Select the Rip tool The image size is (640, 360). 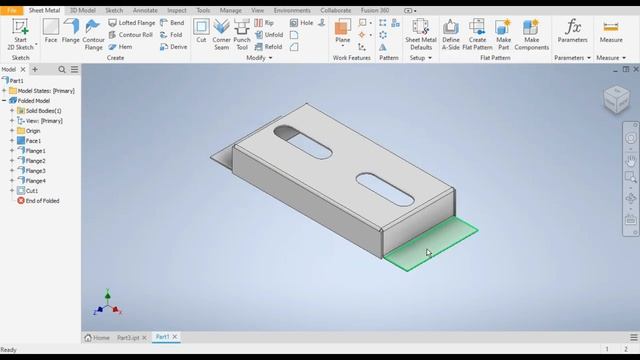click(264, 23)
